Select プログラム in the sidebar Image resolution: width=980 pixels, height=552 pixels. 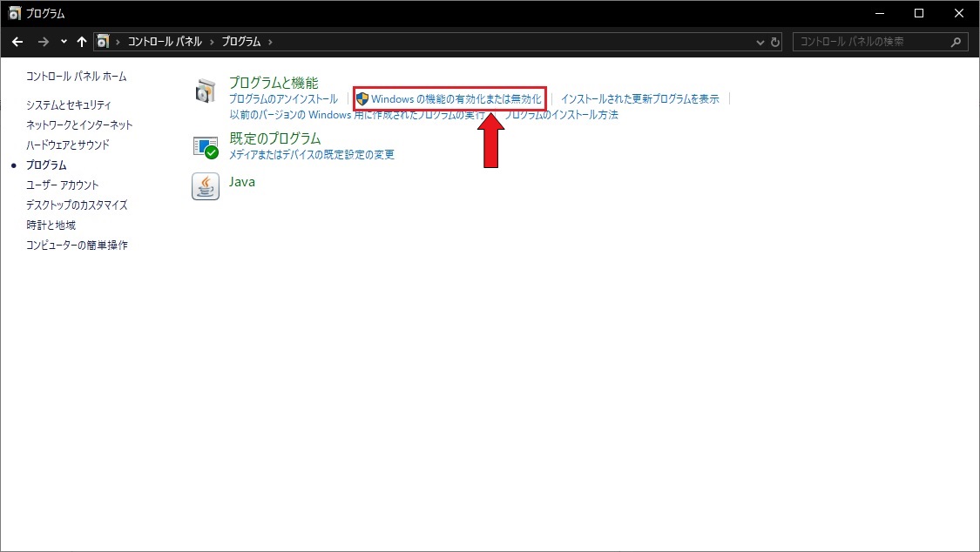pyautogui.click(x=46, y=165)
